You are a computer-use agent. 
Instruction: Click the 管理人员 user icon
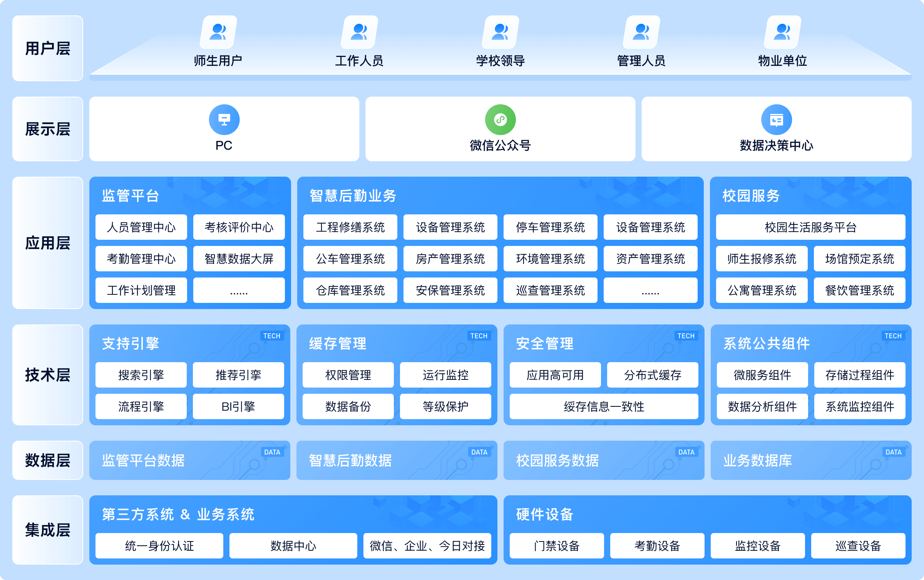(x=641, y=32)
